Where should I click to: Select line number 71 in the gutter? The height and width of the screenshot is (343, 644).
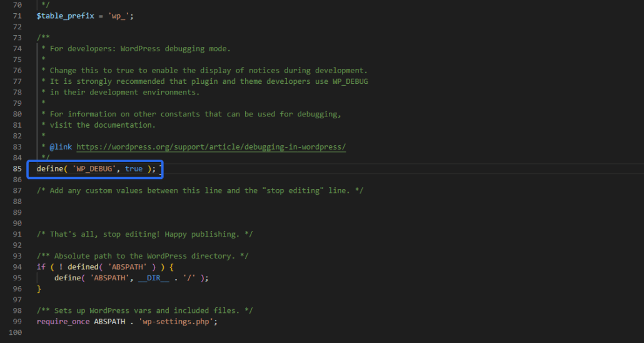click(18, 16)
